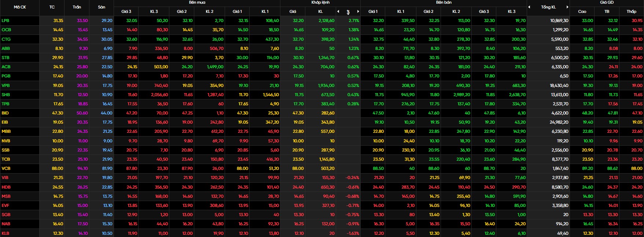Click the Tổng KL column header
Image resolution: width=644 pixels, height=237 pixels.
point(548,7)
